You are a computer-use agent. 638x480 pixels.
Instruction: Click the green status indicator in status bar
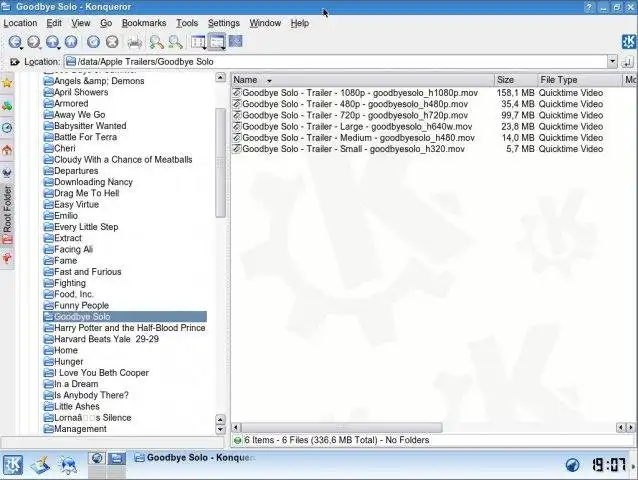click(x=238, y=440)
